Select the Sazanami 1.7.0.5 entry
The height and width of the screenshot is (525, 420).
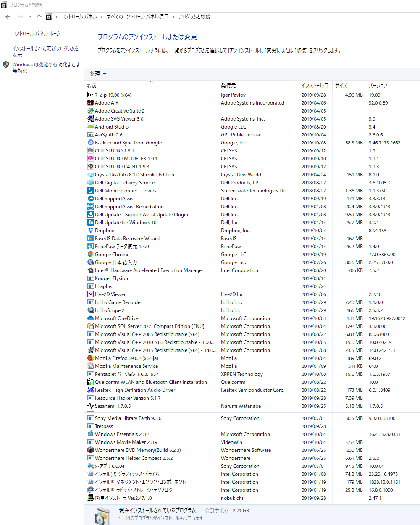[x=113, y=406]
